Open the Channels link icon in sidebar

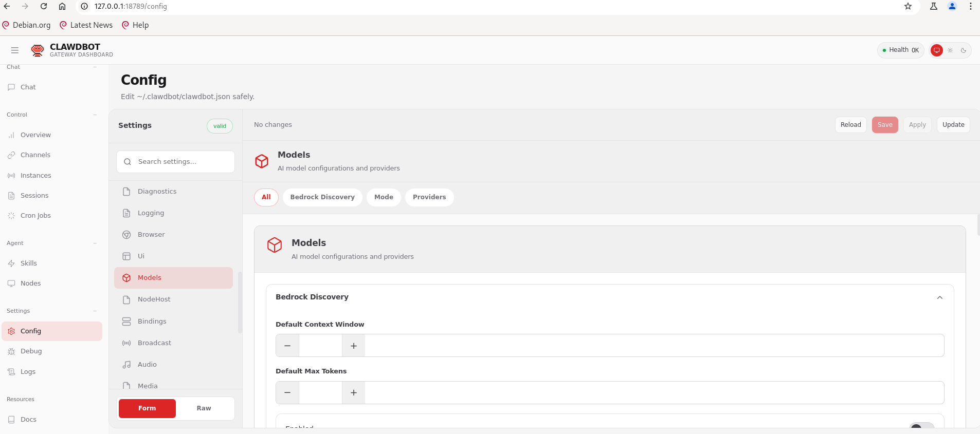click(x=11, y=155)
